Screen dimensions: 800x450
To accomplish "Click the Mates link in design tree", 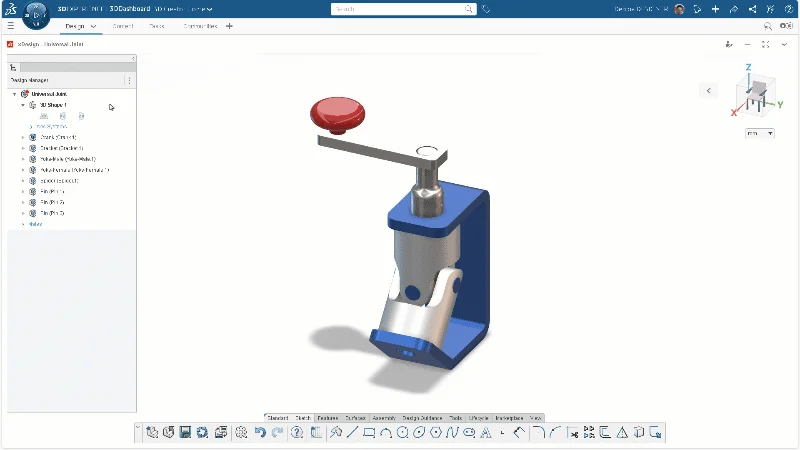I will [36, 224].
